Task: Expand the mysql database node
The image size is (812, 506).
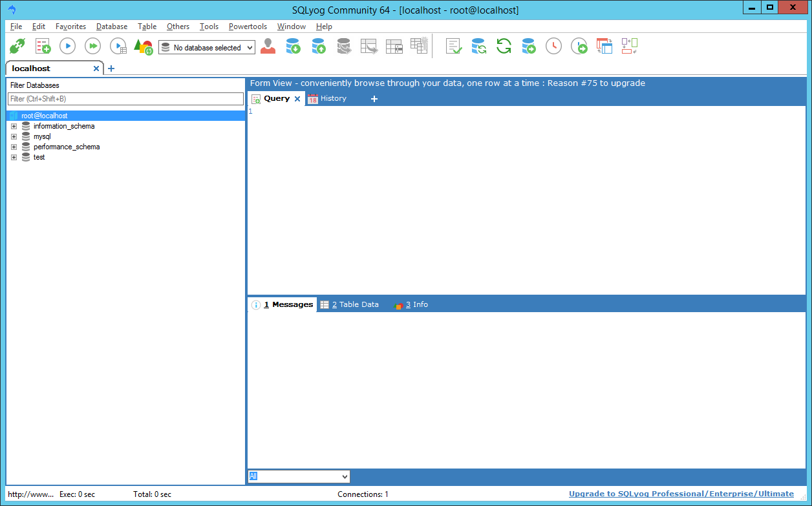Action: pyautogui.click(x=14, y=137)
